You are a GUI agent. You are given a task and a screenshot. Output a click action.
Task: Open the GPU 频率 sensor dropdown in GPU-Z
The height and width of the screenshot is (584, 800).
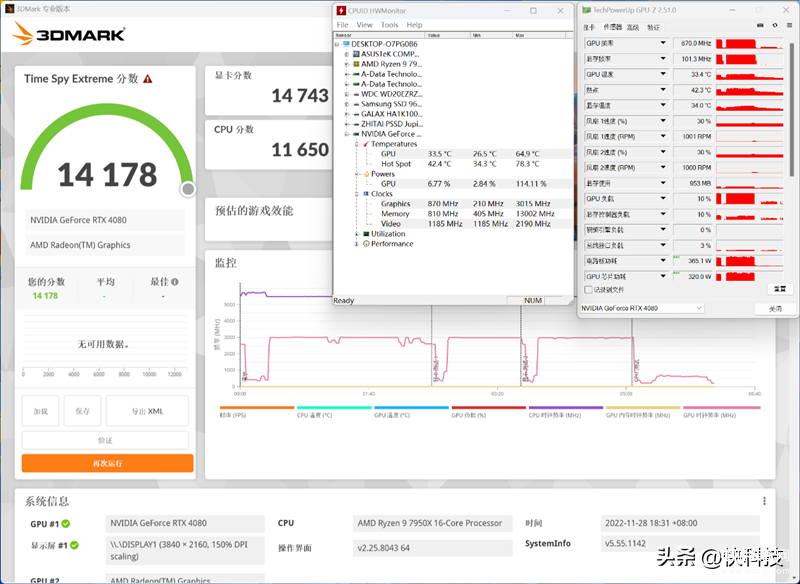click(663, 43)
